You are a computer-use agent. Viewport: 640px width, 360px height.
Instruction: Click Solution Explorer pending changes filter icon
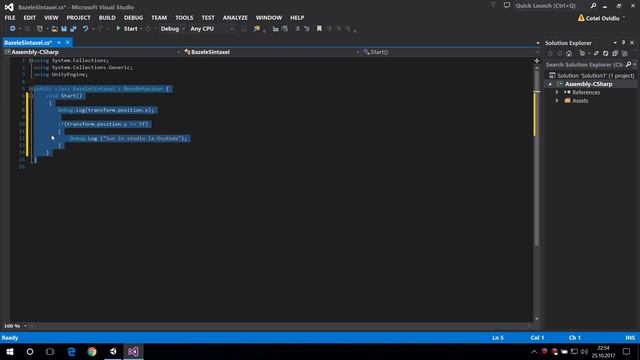click(x=582, y=53)
